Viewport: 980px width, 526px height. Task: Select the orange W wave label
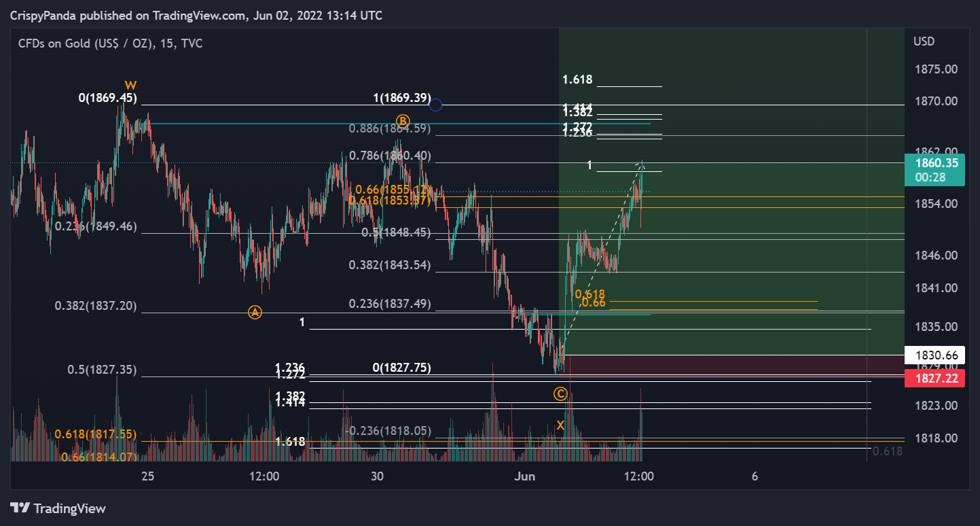(x=131, y=86)
